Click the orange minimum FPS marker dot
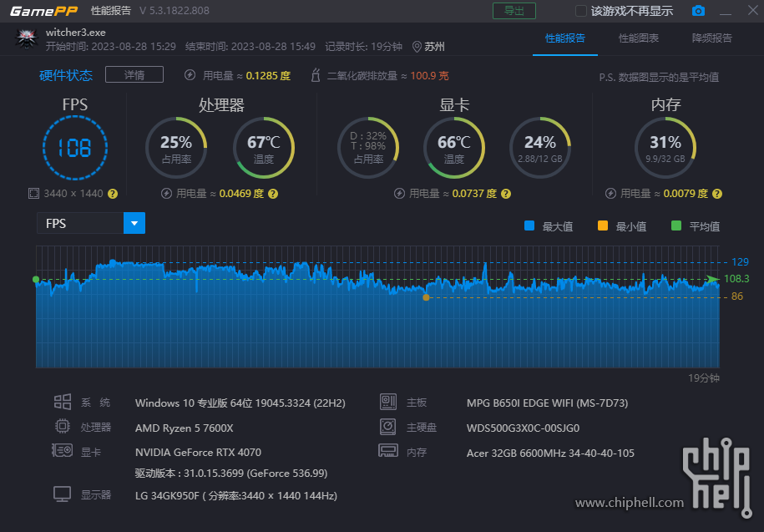 point(427,297)
